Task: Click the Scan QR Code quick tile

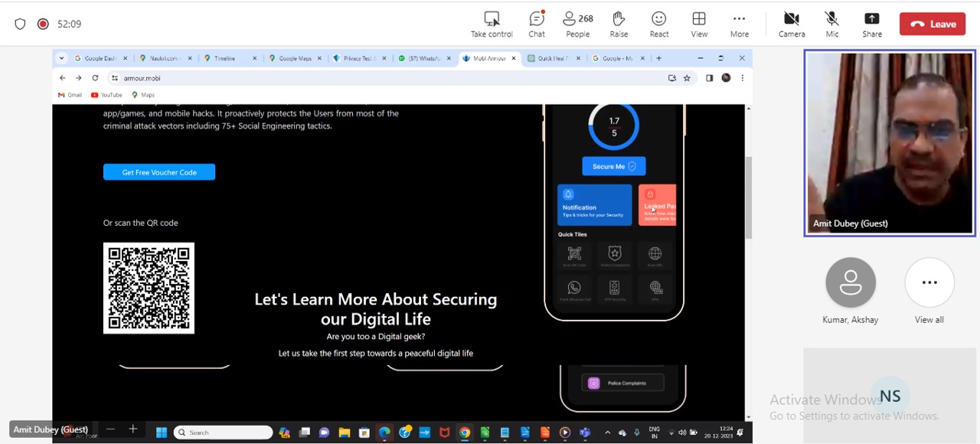Action: (574, 256)
